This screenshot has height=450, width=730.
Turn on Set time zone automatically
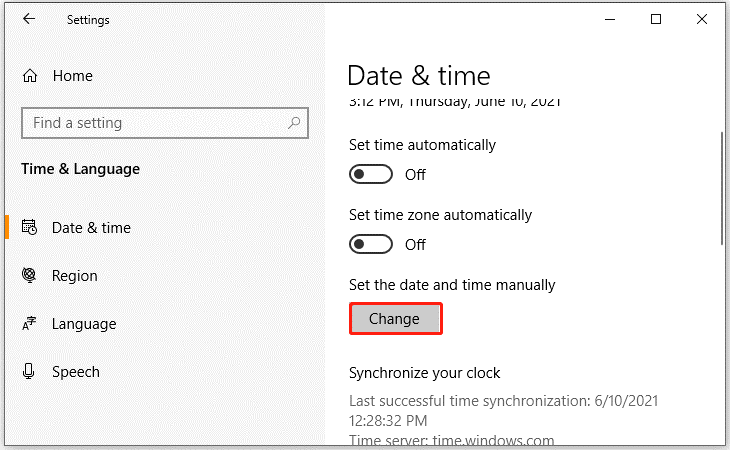[371, 244]
